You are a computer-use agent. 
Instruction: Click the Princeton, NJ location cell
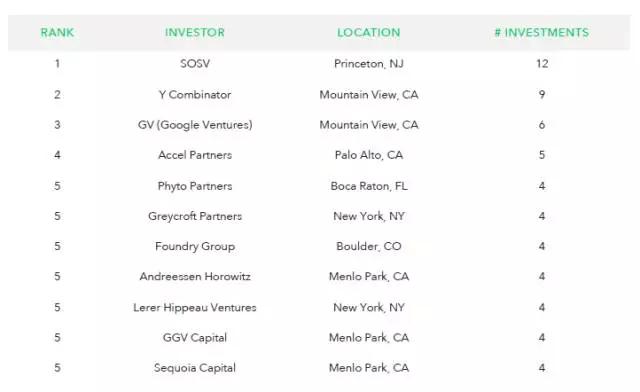pos(369,64)
